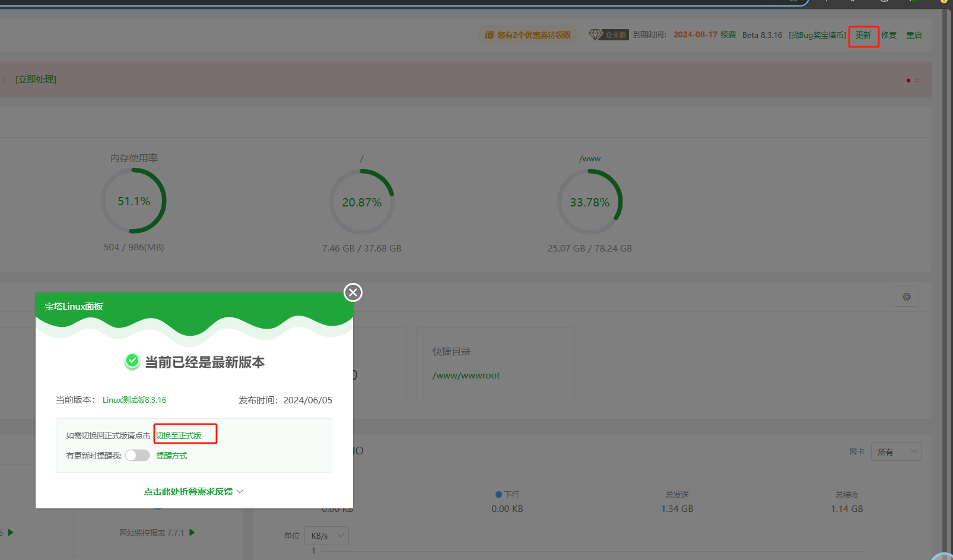Click 立即处理 in the warning banner
Viewport: 953px width, 560px height.
point(36,79)
